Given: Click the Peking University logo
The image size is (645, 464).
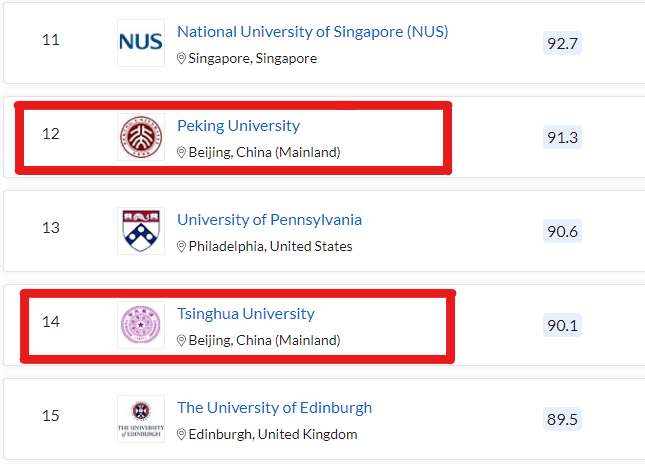Looking at the screenshot, I should pyautogui.click(x=140, y=137).
